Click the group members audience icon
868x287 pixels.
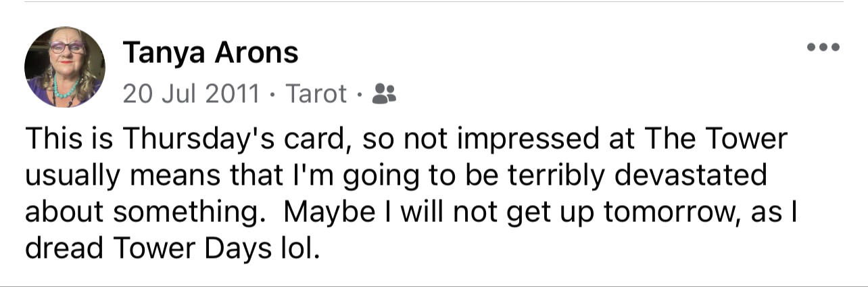tap(385, 93)
